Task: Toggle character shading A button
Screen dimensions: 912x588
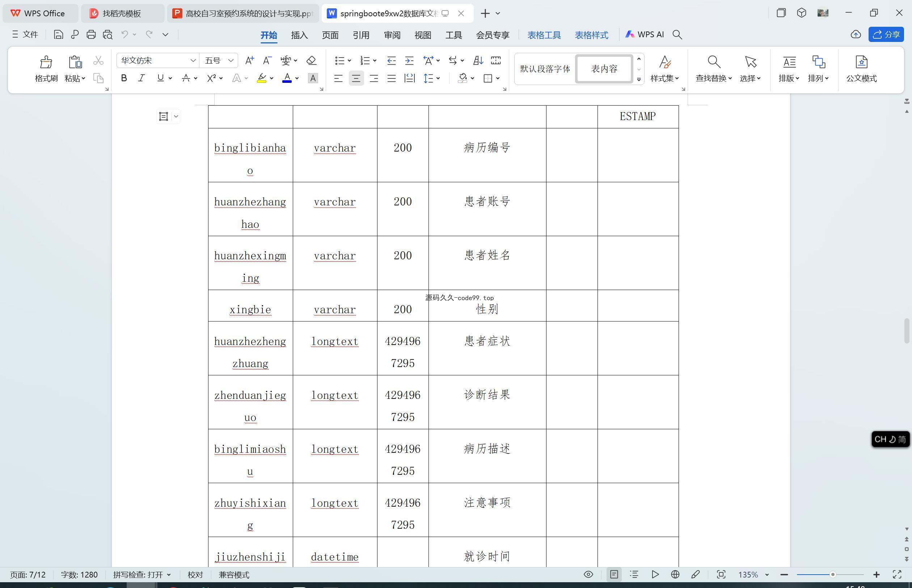Action: point(313,78)
